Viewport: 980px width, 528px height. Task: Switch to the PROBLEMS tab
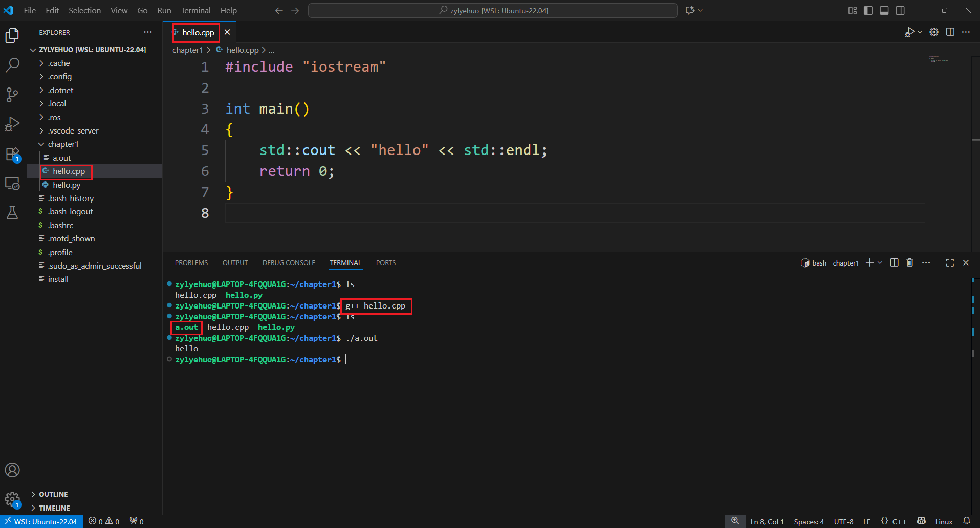[191, 262]
